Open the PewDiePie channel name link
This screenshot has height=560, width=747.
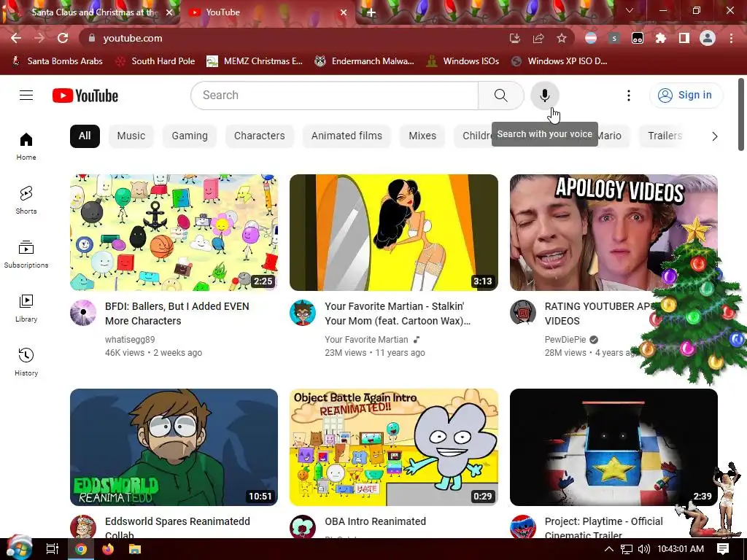(565, 340)
